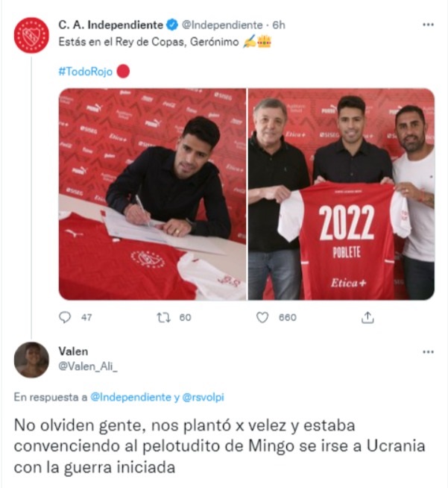
Task: Open the C. A. Independiente profile avatar
Action: [31, 35]
